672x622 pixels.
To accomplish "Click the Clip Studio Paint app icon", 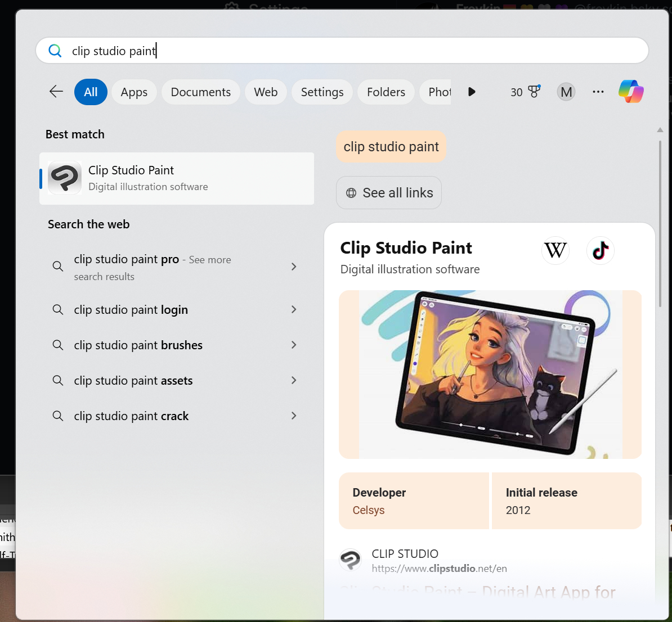I will click(64, 178).
